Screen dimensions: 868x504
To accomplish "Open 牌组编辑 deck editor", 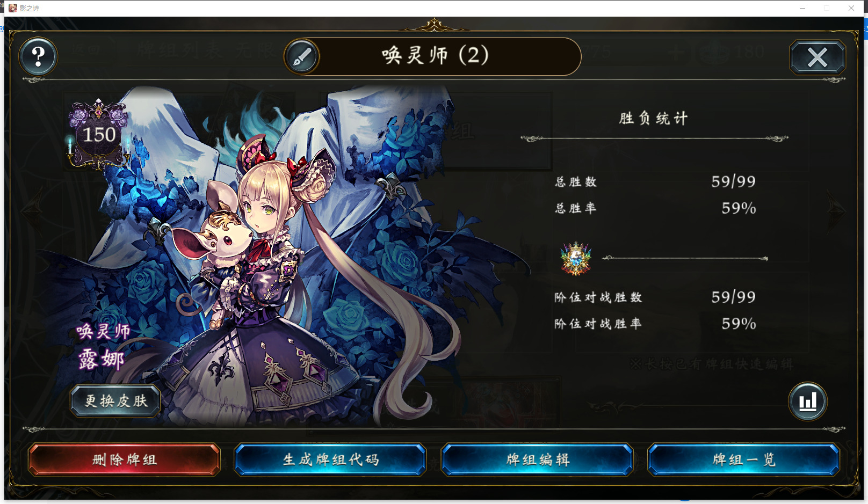I will click(537, 459).
